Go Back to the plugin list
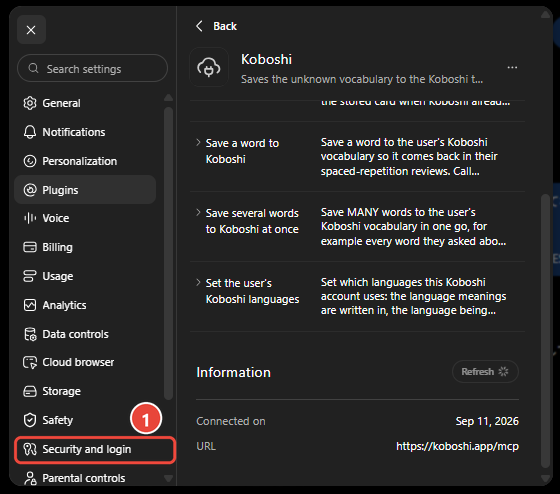The width and height of the screenshot is (560, 494). (216, 26)
